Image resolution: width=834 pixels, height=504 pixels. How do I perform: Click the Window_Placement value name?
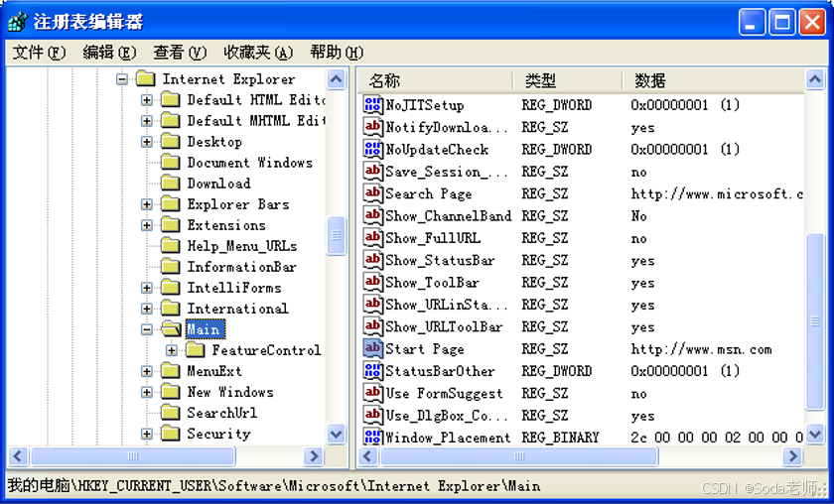click(448, 437)
